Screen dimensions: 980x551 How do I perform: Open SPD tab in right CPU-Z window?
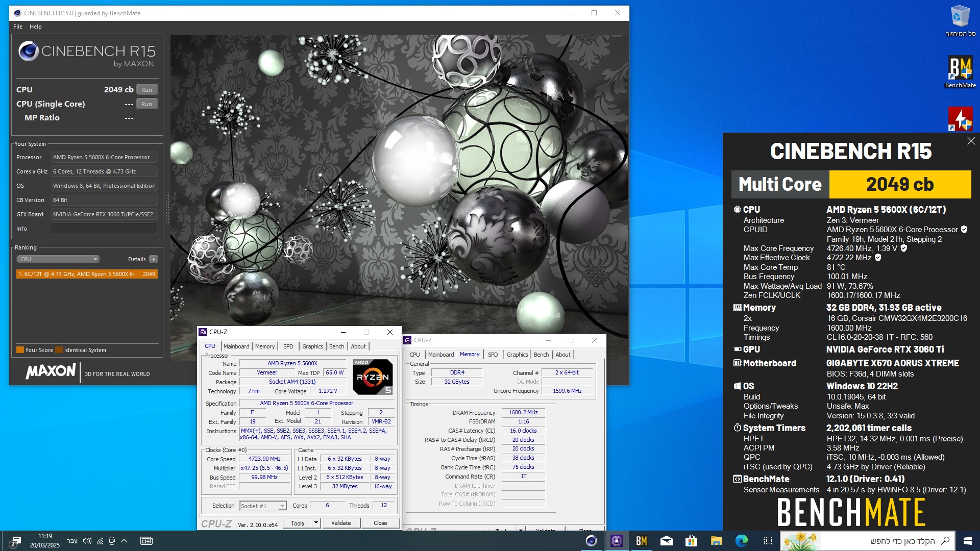(x=493, y=355)
